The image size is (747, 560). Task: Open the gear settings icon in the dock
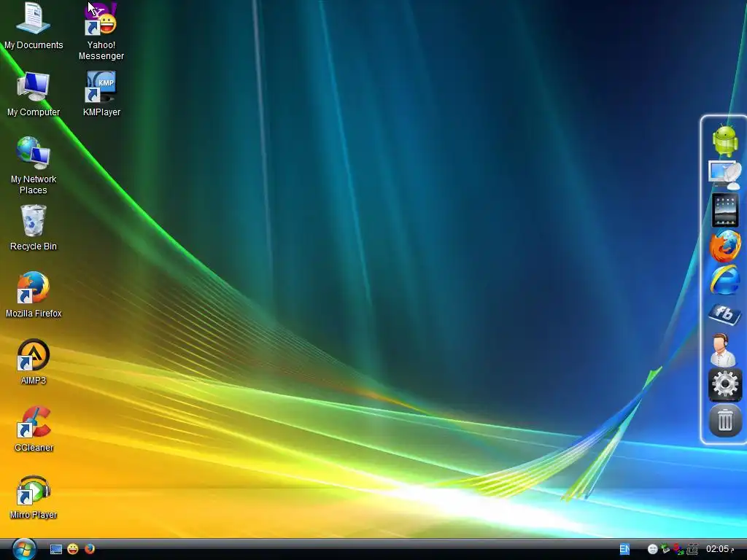click(725, 385)
